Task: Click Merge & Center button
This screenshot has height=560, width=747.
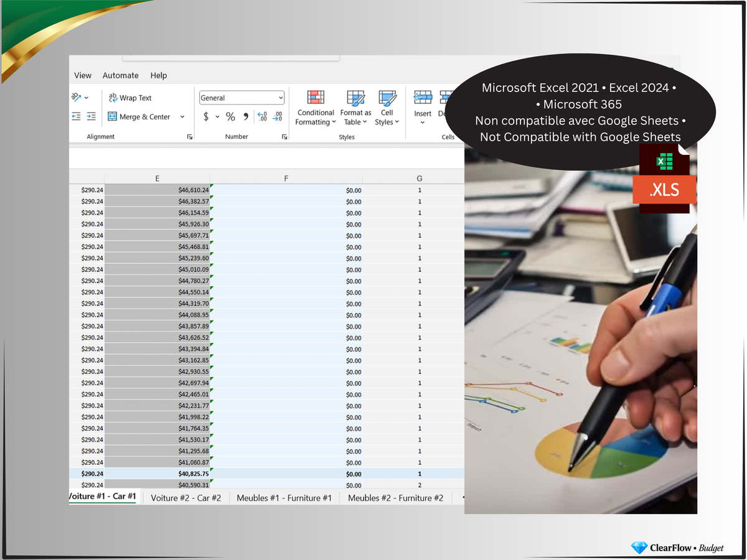Action: (139, 116)
